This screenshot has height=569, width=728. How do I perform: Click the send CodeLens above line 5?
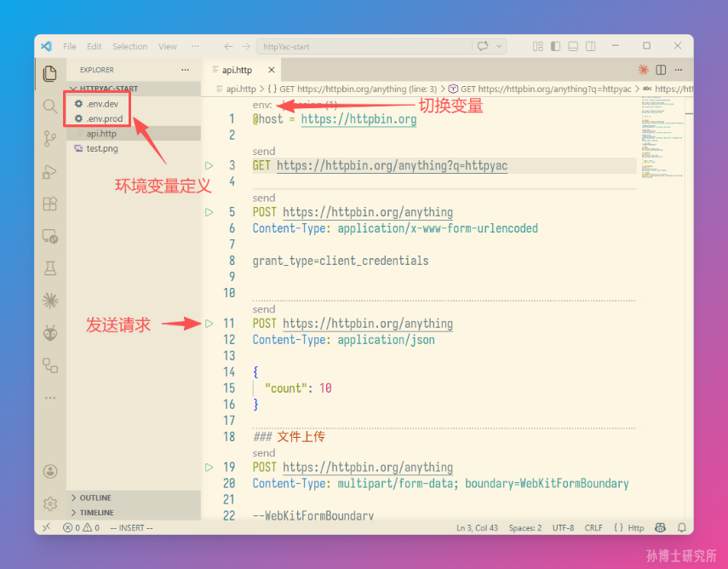[x=264, y=198]
